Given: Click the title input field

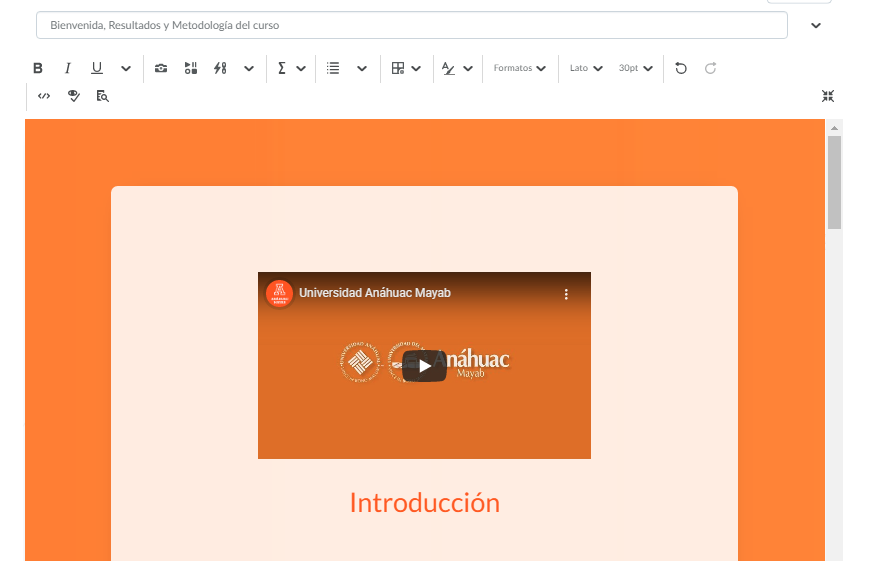Looking at the screenshot, I should (411, 25).
